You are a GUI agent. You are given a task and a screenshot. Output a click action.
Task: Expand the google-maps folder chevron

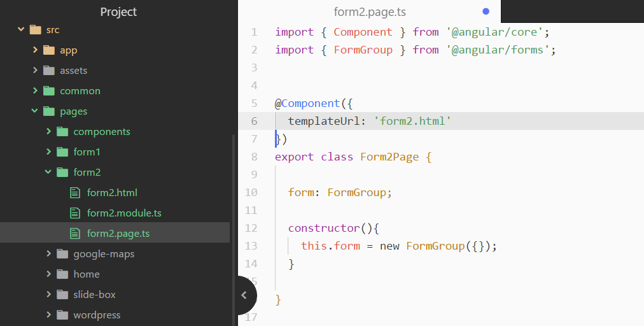[48, 253]
